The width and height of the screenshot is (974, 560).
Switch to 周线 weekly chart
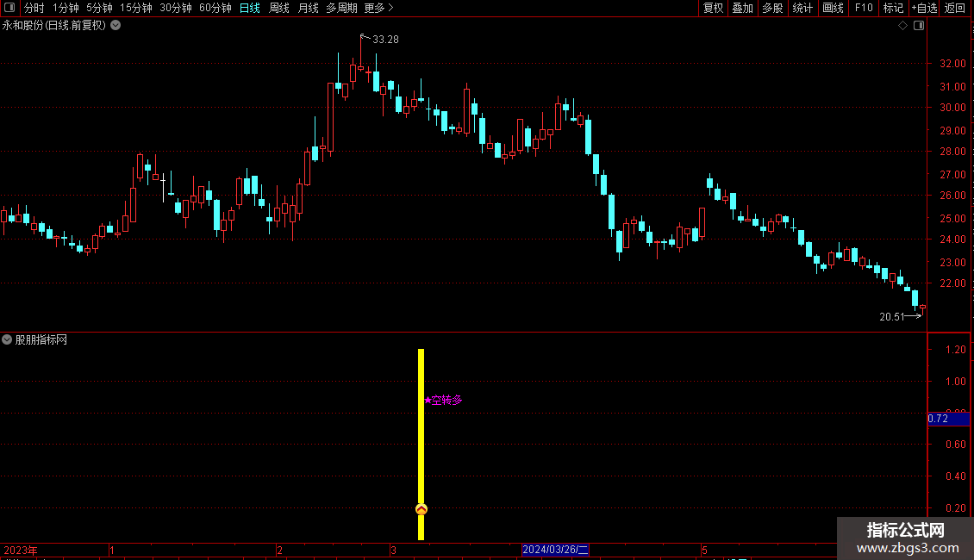click(279, 8)
